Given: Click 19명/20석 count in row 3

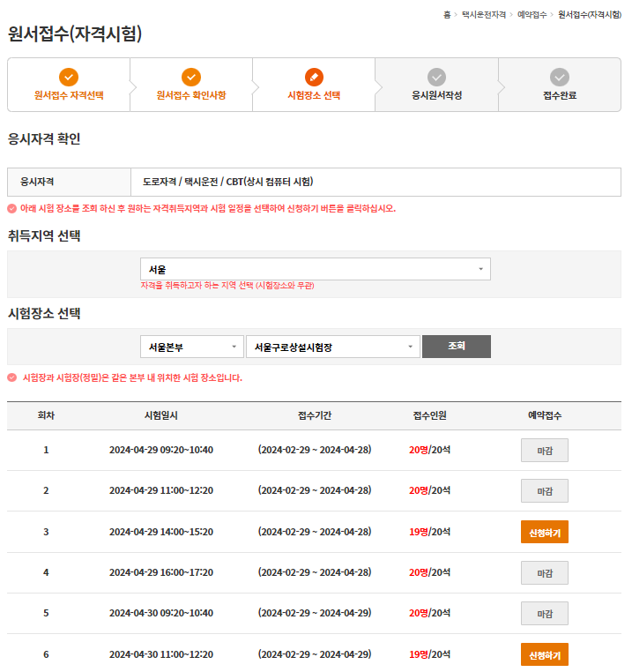Looking at the screenshot, I should (430, 532).
